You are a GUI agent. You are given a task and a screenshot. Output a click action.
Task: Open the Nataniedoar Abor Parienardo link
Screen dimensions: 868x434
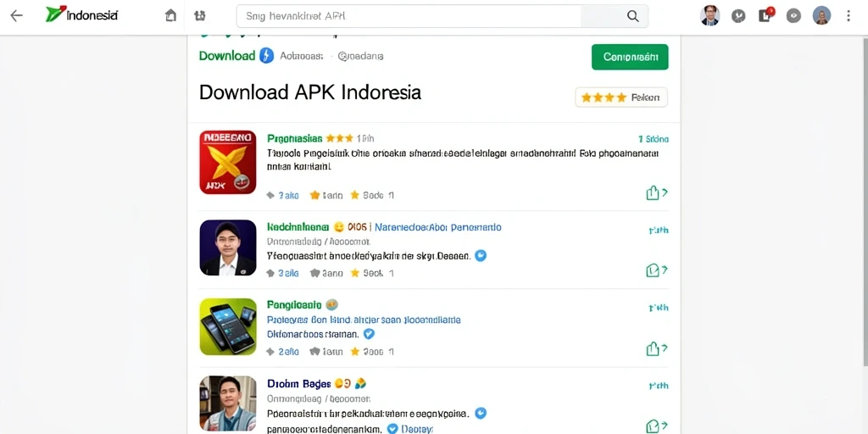coord(438,227)
